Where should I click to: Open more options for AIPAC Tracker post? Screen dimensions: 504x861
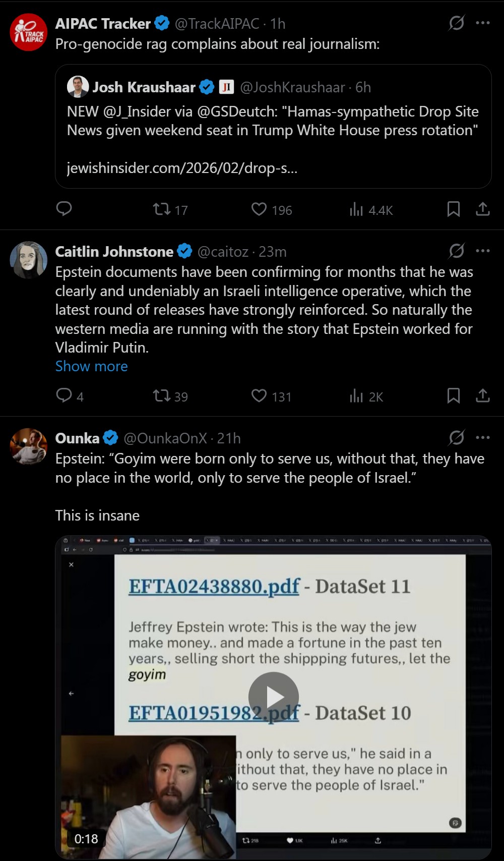pos(483,23)
